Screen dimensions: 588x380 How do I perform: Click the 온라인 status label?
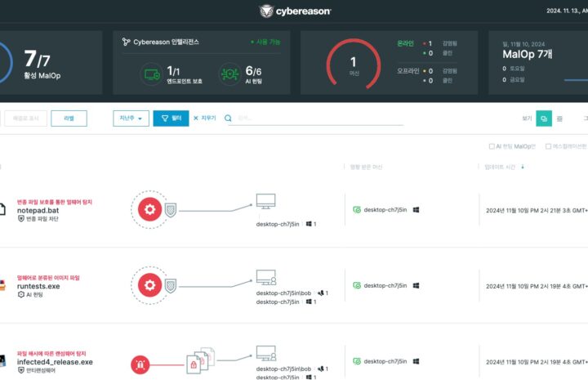pos(405,43)
